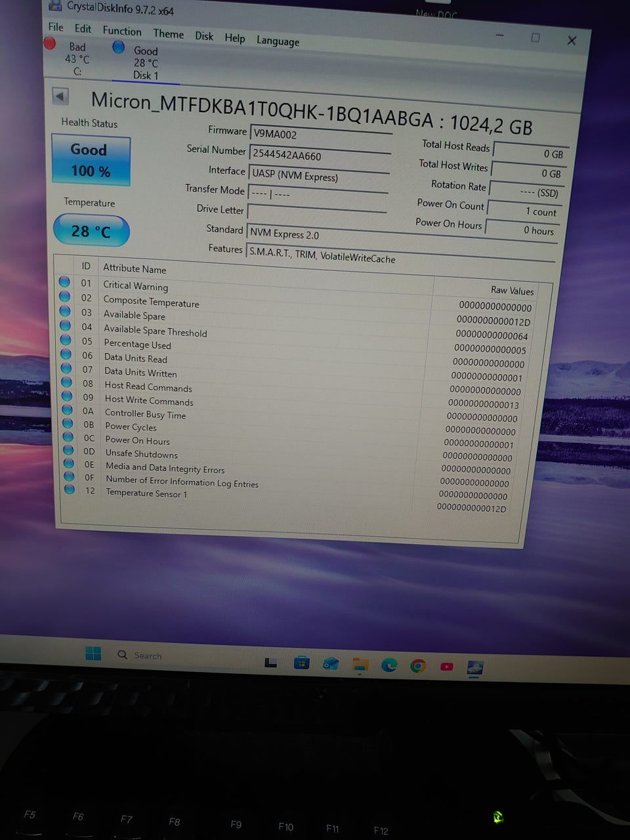Click status dot of Temperature Sensor 1 row

tap(69, 490)
